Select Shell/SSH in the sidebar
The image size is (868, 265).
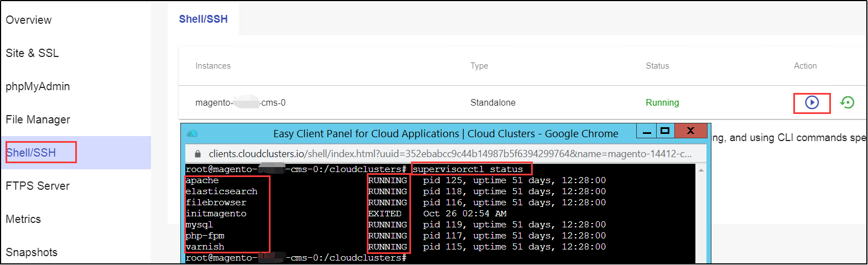pyautogui.click(x=32, y=153)
